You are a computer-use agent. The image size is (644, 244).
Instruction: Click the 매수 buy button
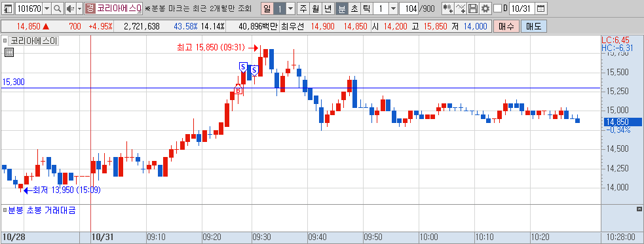(506, 27)
